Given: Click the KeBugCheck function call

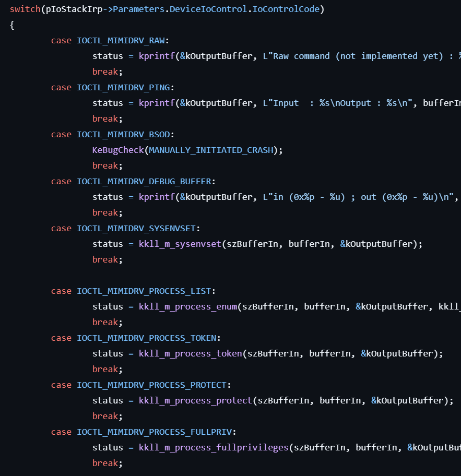Looking at the screenshot, I should pos(118,150).
